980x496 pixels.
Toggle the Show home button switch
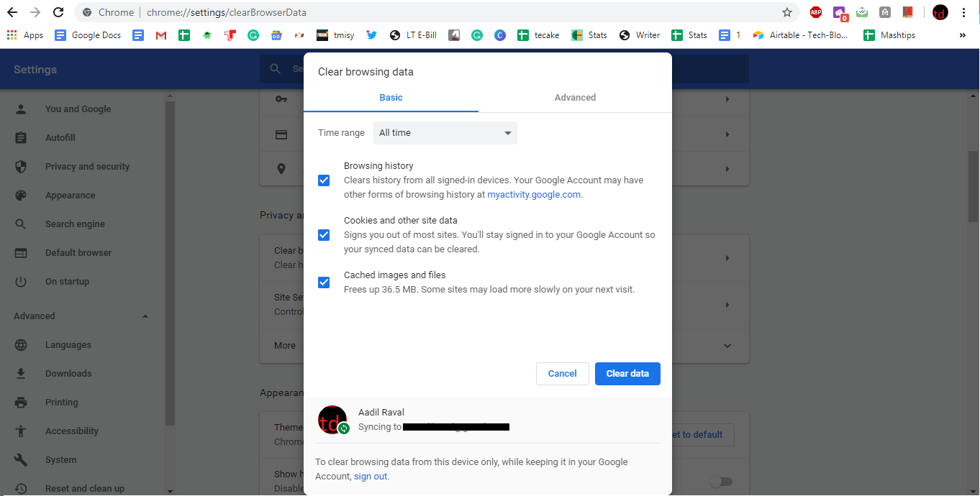pos(721,481)
